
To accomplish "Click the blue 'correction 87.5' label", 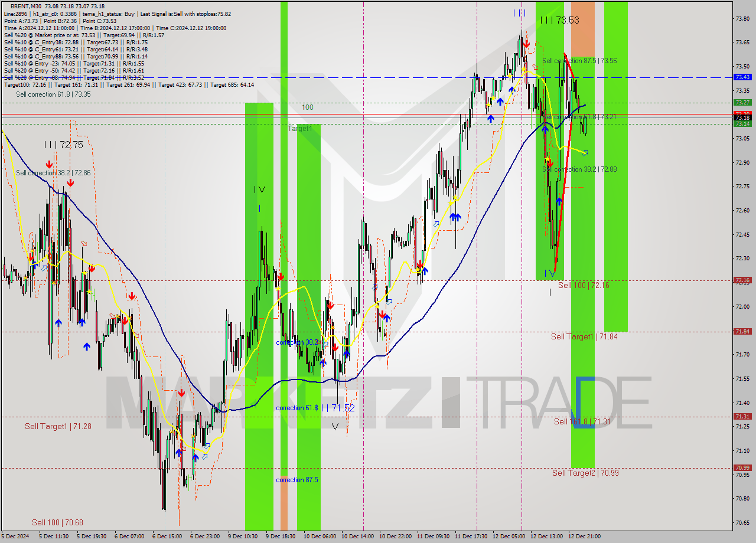I will pos(297,480).
